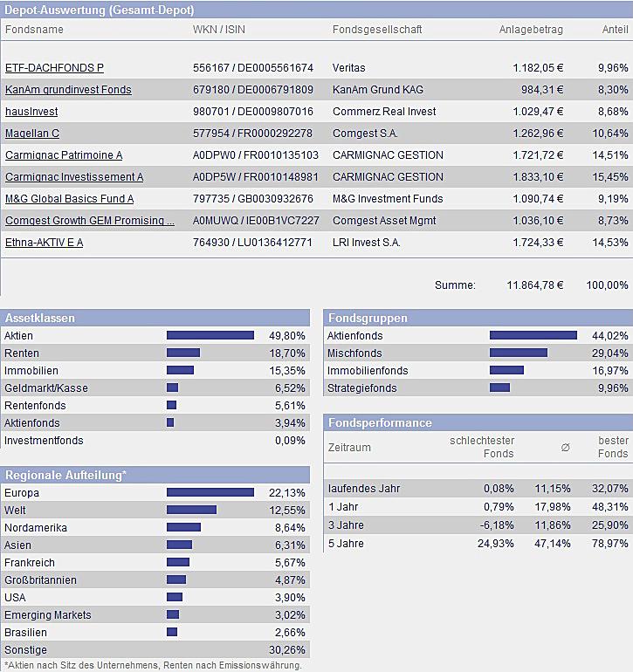Select Carmignac Patrimoine A link

coord(64,155)
